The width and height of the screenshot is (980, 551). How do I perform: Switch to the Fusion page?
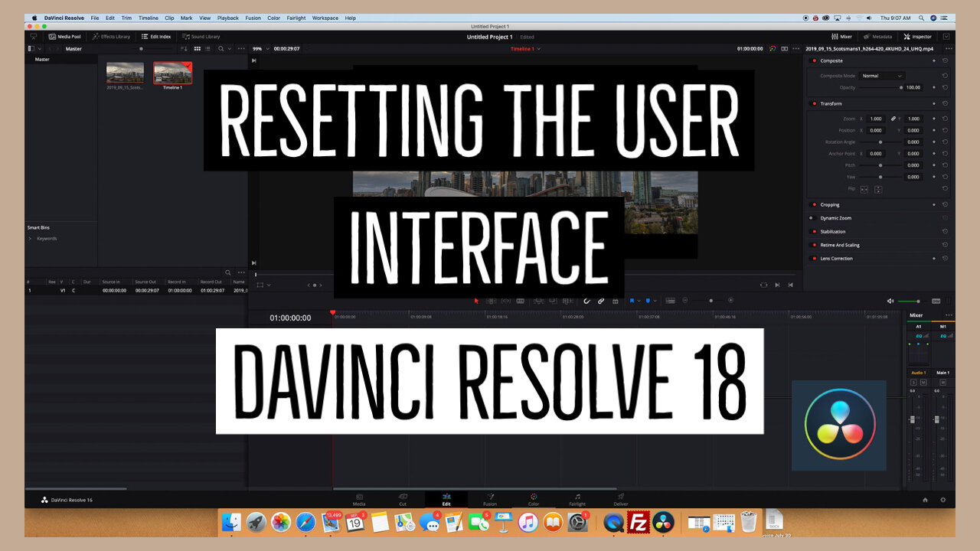[490, 500]
